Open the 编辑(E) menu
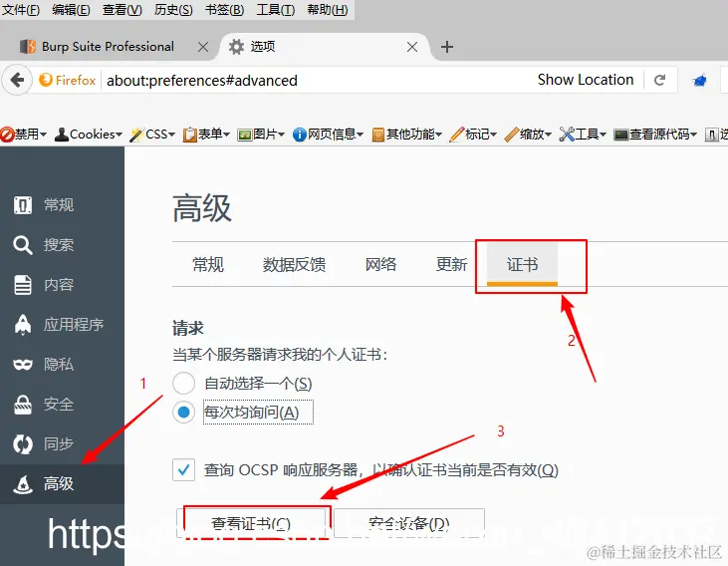Image resolution: width=728 pixels, height=566 pixels. [71, 9]
